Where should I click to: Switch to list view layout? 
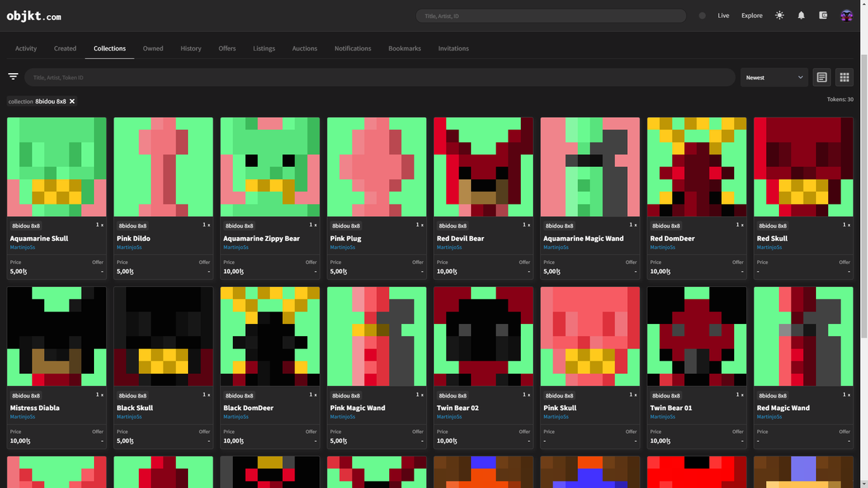[x=822, y=77]
